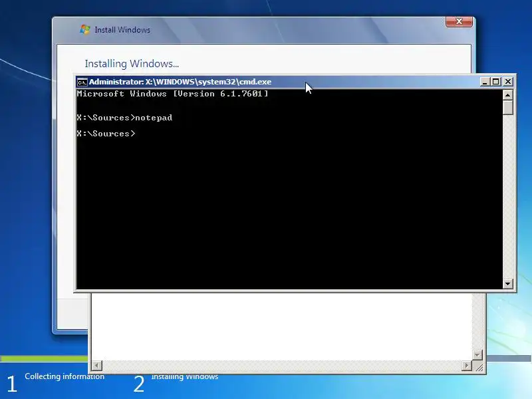Click the 'Microsoft Windows [Version 6.1.7601]' line
This screenshot has height=399, width=532.
[x=172, y=94]
